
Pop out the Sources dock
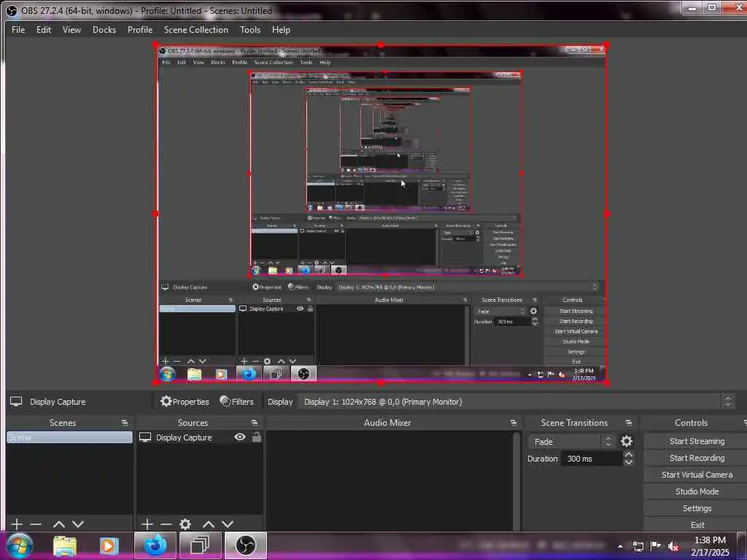pos(255,422)
